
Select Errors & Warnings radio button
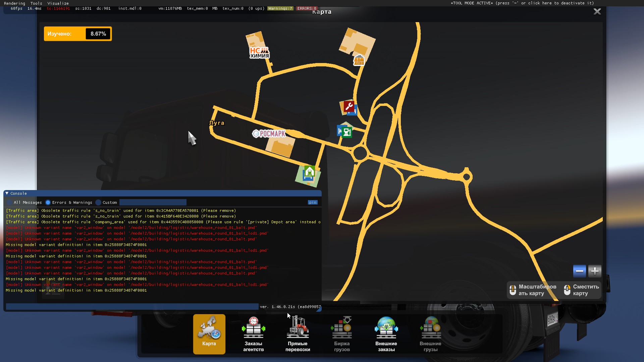[x=48, y=202]
